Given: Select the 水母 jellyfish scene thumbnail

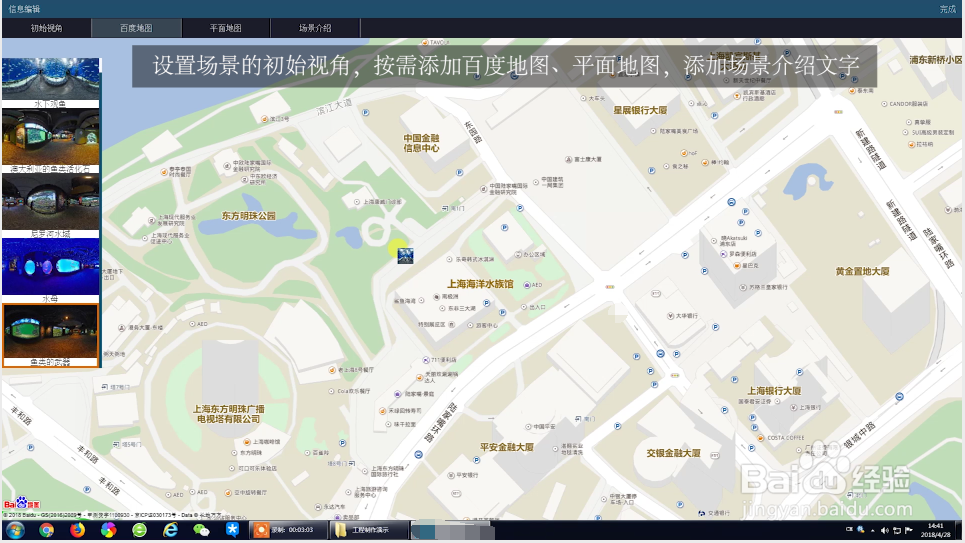Looking at the screenshot, I should pos(50,270).
